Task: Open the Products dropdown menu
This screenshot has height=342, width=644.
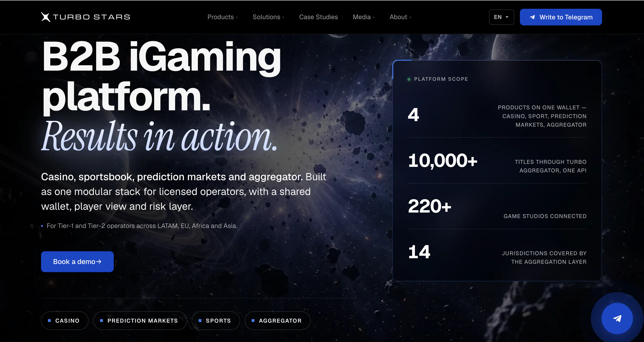Action: (222, 17)
